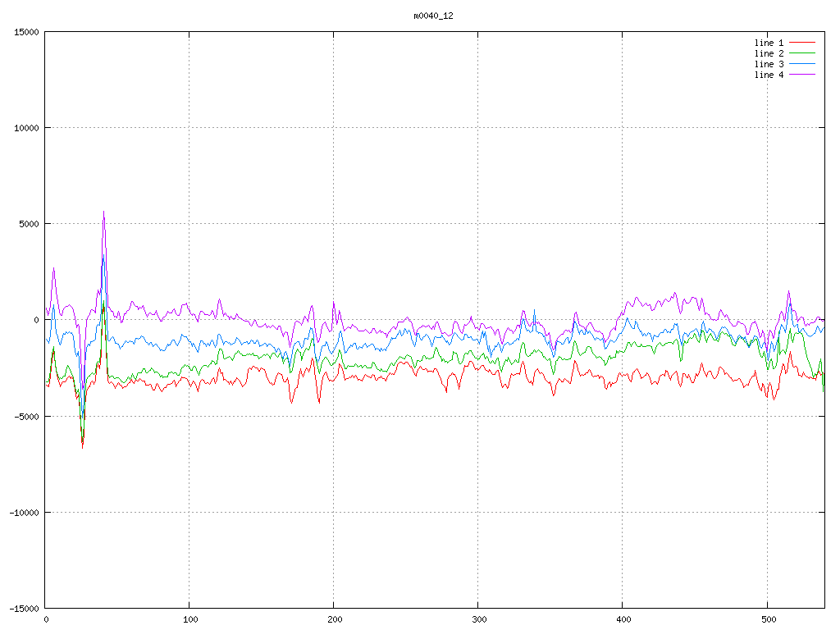Image resolution: width=840 pixels, height=630 pixels.
Task: Click the 400 x-axis label
Action: coord(624,620)
